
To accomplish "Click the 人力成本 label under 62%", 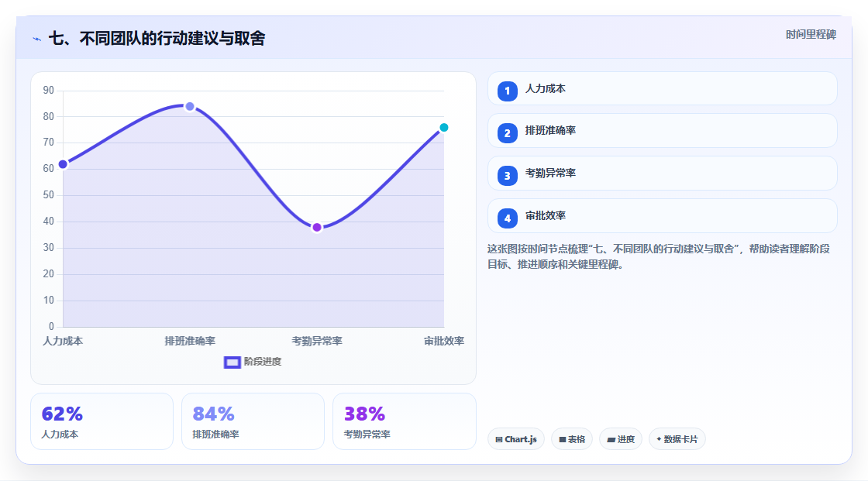I will pyautogui.click(x=60, y=435).
